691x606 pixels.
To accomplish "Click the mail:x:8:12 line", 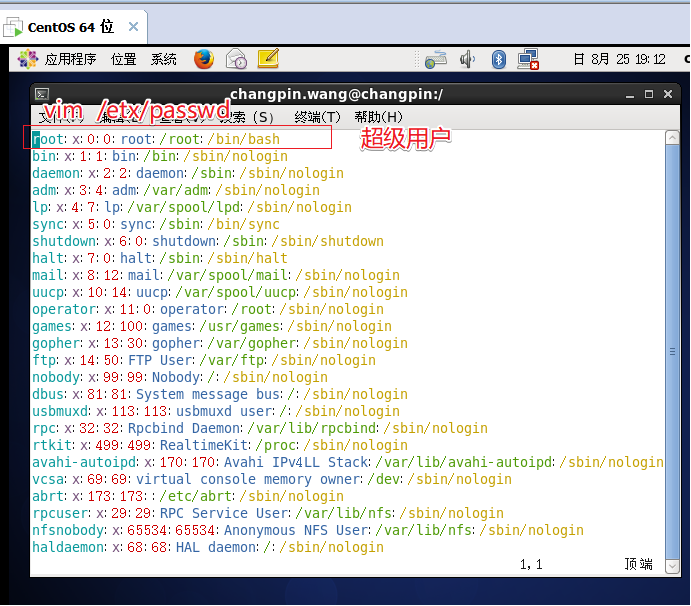I will [x=216, y=275].
